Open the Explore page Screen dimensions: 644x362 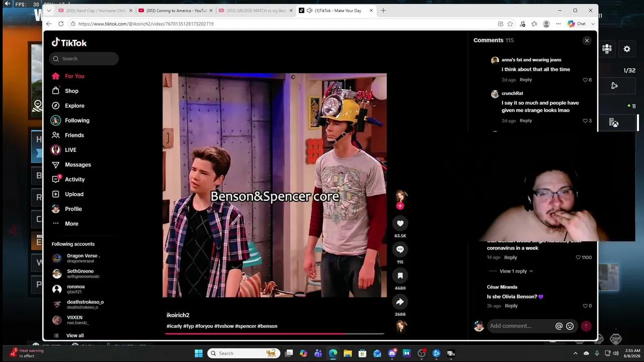pyautogui.click(x=74, y=106)
